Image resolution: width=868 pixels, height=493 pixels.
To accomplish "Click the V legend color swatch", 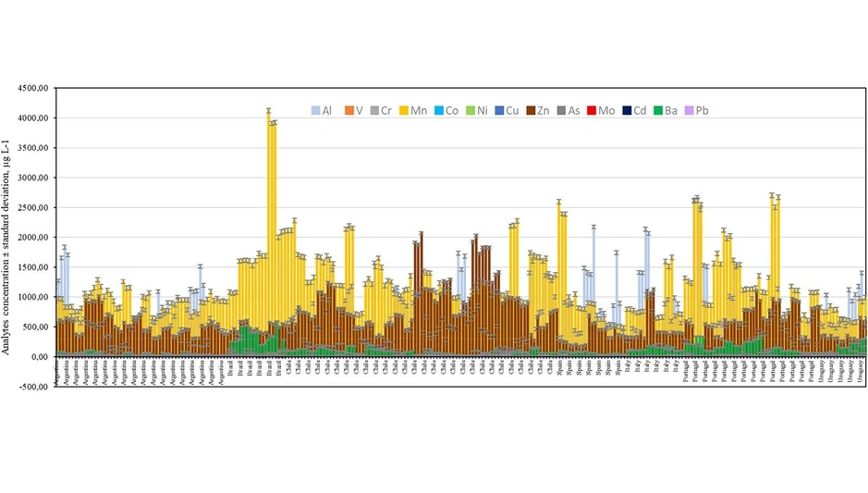I will (x=348, y=111).
